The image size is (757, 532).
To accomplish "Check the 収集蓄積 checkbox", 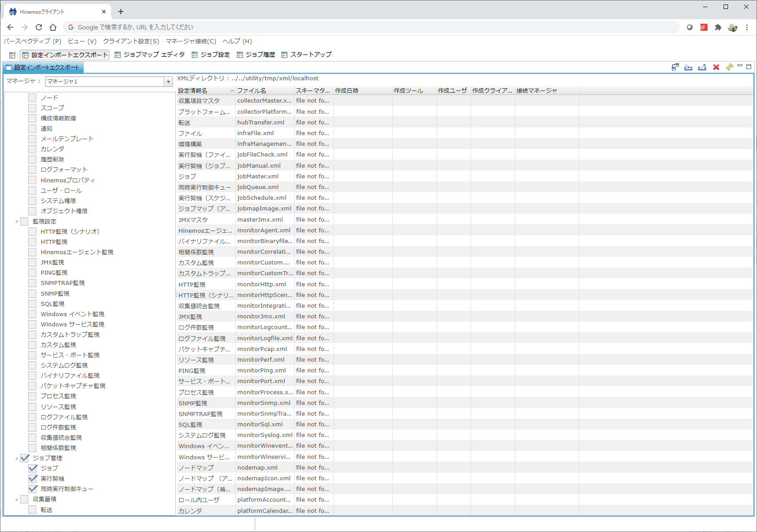I will pyautogui.click(x=25, y=499).
